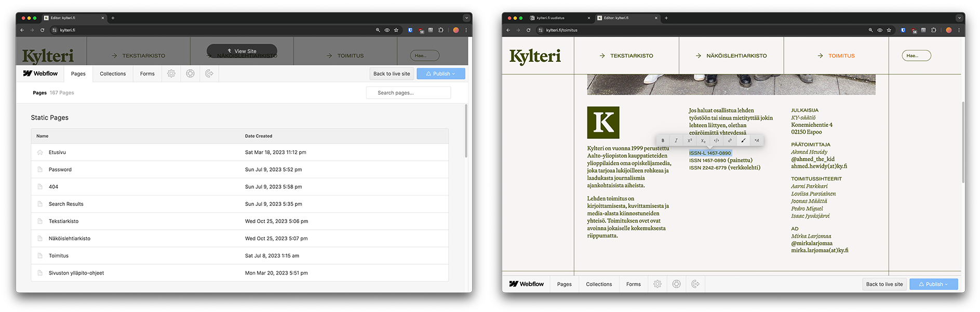Open Collections tab in right window bottom bar

pyautogui.click(x=599, y=284)
